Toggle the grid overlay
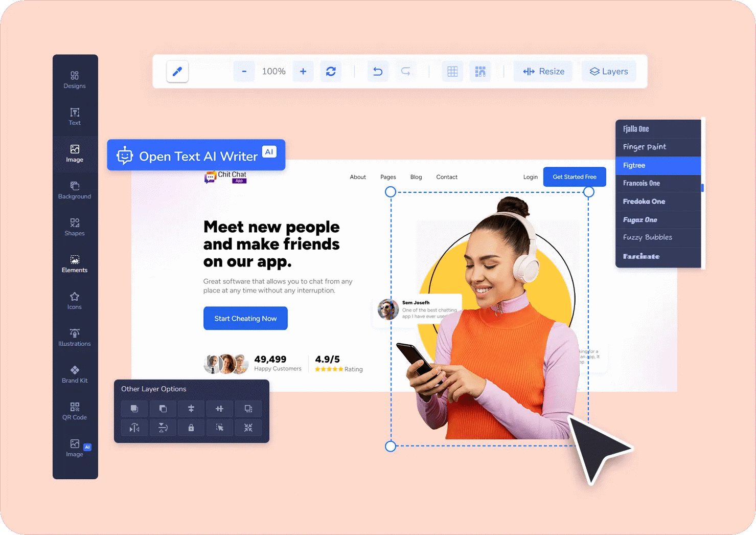The width and height of the screenshot is (756, 535). [x=452, y=72]
